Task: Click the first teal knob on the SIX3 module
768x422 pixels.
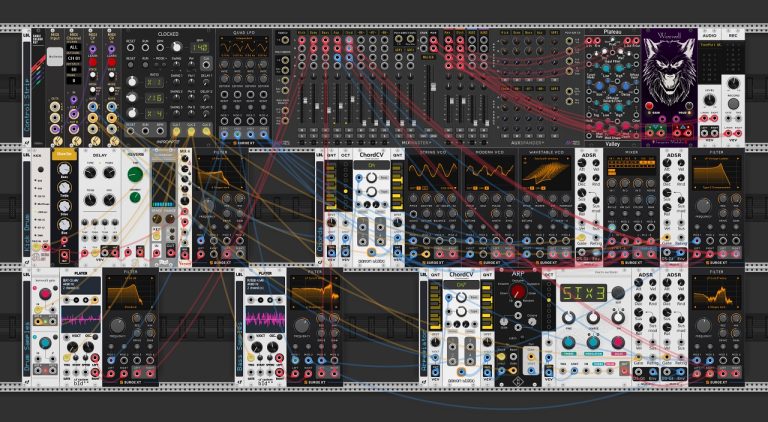Action: click(568, 342)
